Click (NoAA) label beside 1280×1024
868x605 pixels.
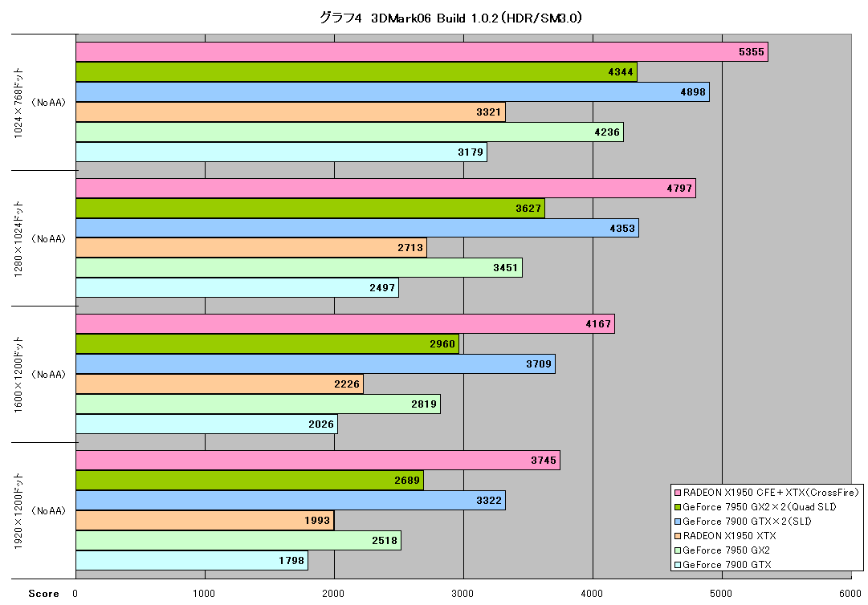click(49, 239)
